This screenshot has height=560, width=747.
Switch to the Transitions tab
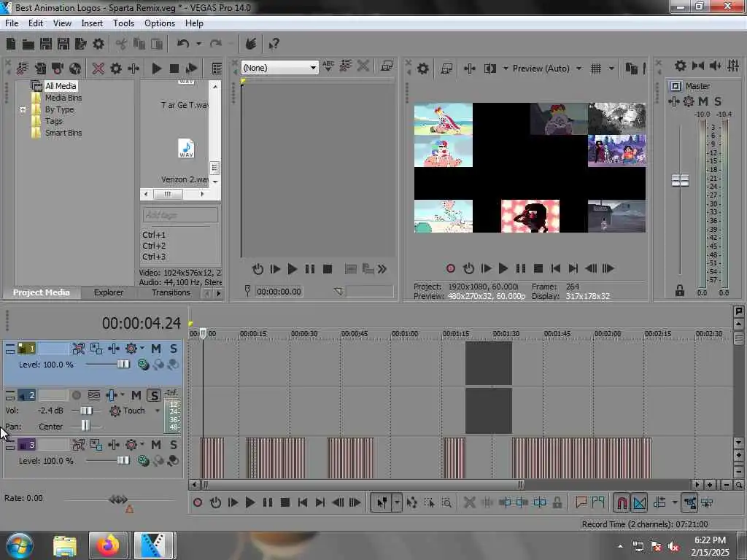[x=171, y=292]
